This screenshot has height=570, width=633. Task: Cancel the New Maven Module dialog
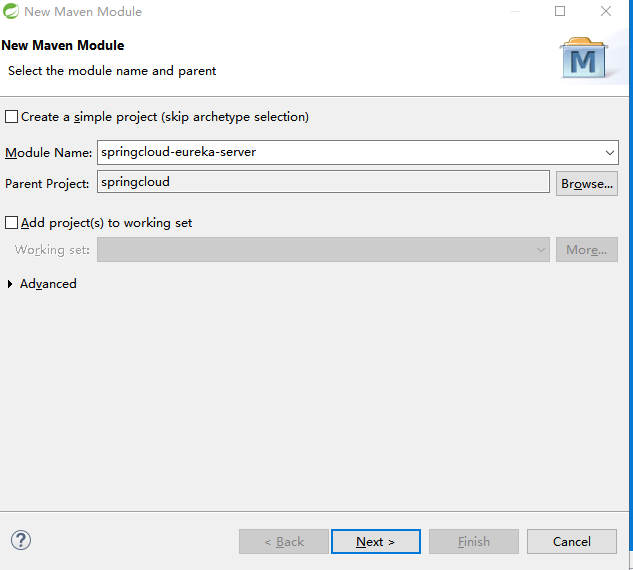(572, 541)
